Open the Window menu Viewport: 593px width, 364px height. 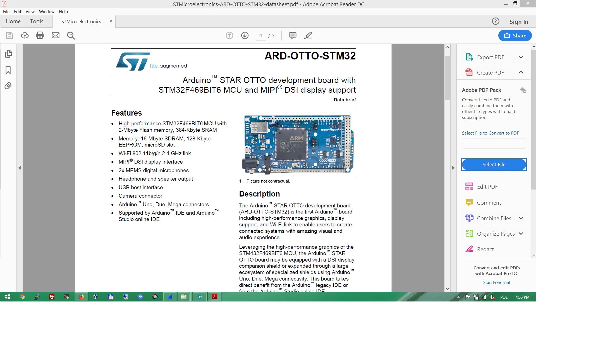point(47,11)
